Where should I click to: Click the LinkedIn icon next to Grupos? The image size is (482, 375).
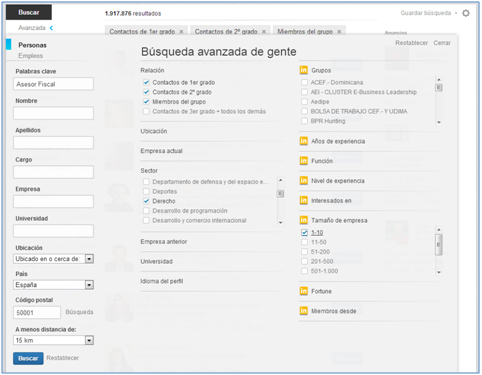click(x=303, y=70)
